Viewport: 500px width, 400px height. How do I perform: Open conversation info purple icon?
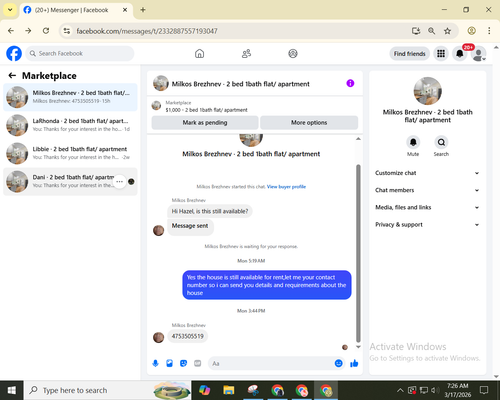pyautogui.click(x=350, y=83)
